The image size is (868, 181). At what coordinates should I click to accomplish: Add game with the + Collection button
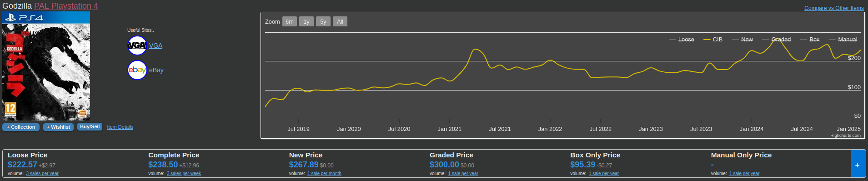click(x=21, y=127)
